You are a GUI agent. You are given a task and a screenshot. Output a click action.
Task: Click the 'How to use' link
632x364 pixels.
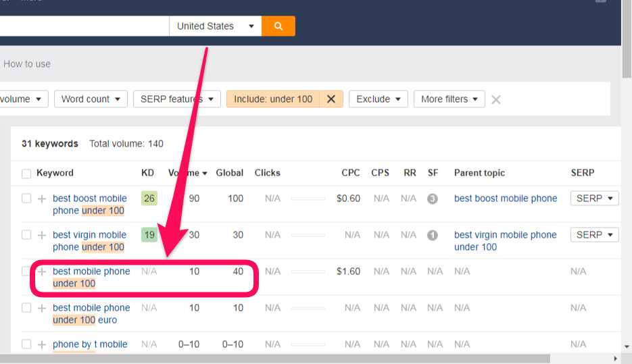[x=27, y=64]
